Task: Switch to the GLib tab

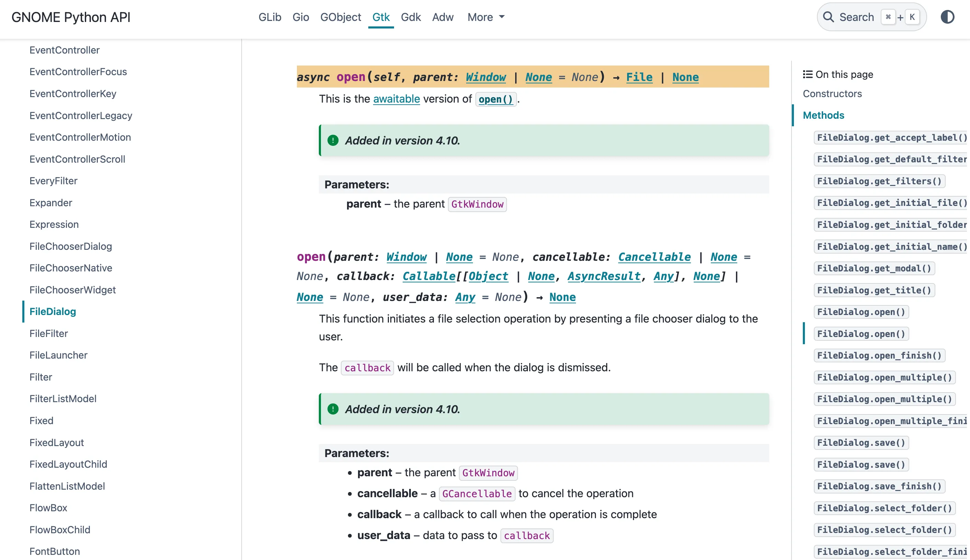Action: tap(269, 17)
